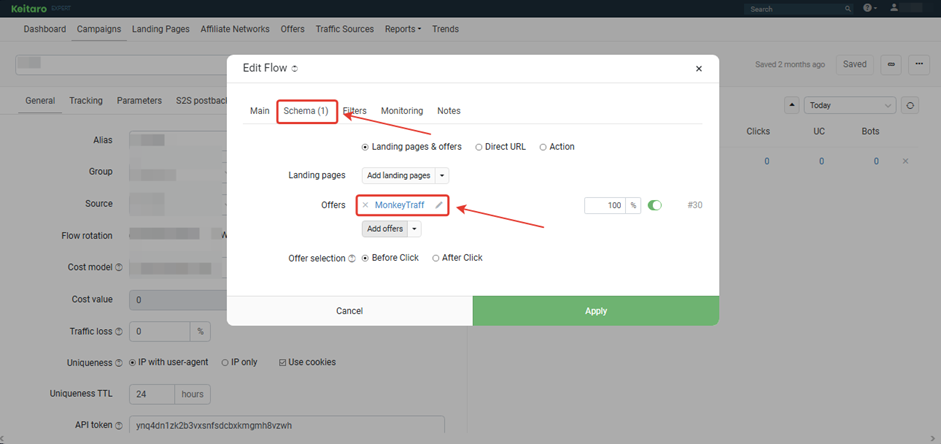The image size is (941, 444).
Task: Click the Traffic loss input field
Action: pyautogui.click(x=160, y=331)
